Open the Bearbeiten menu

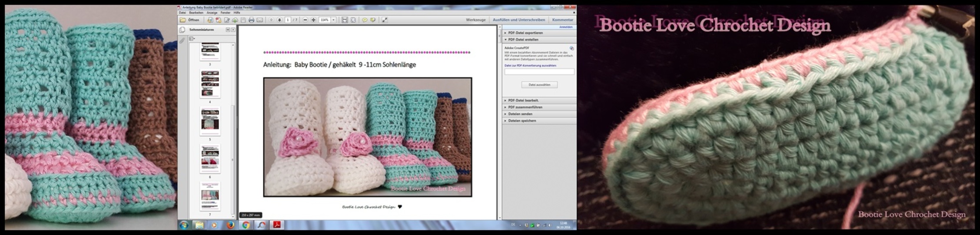(196, 13)
